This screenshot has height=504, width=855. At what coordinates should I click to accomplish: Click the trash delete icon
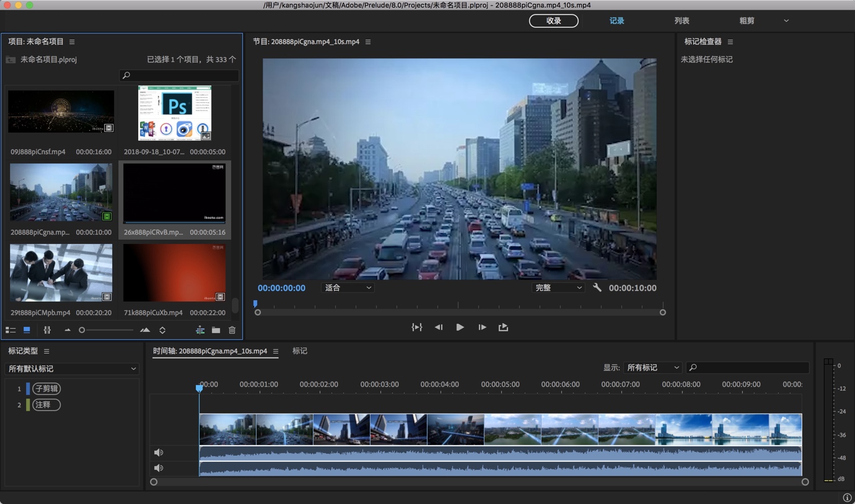(232, 330)
